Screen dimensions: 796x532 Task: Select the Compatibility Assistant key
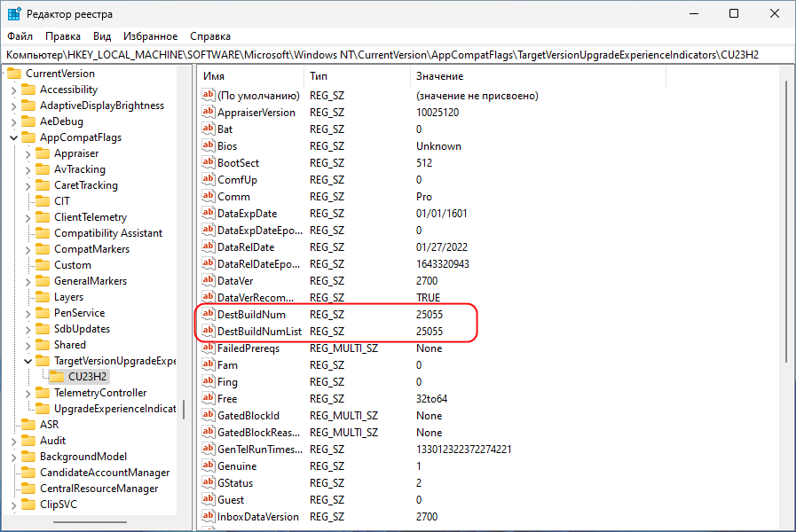coord(108,233)
